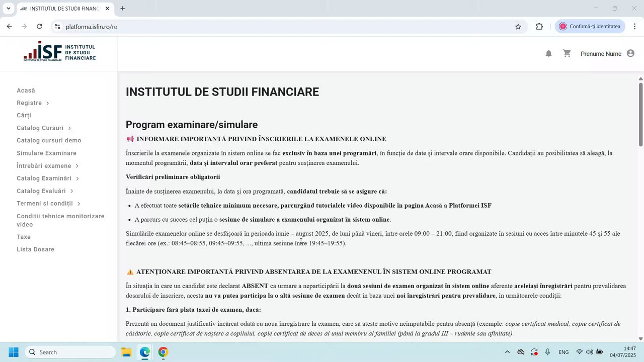Click the cloud sync tray icon
This screenshot has height=362, width=644.
click(x=521, y=352)
